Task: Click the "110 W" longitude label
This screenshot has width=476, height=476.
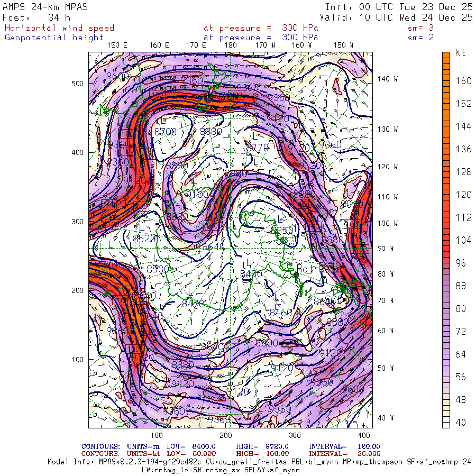Action: (x=387, y=197)
